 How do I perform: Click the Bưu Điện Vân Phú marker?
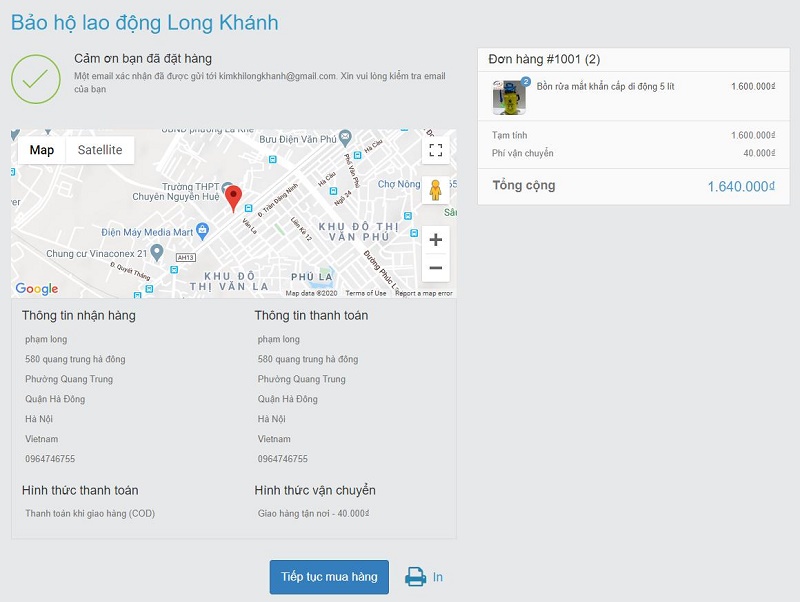point(345,137)
